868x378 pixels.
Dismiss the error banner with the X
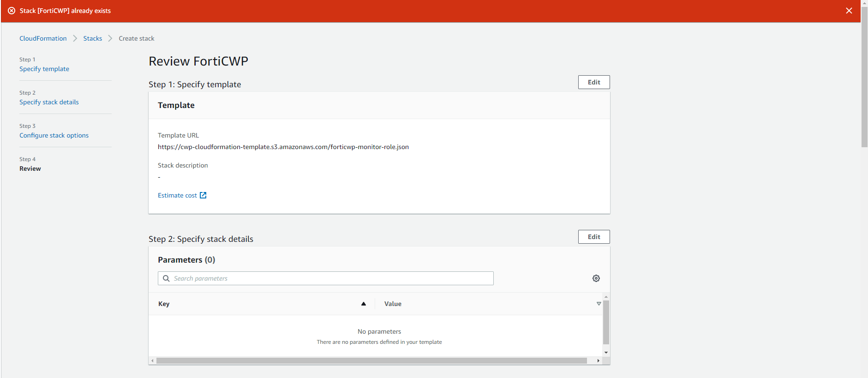(x=849, y=11)
